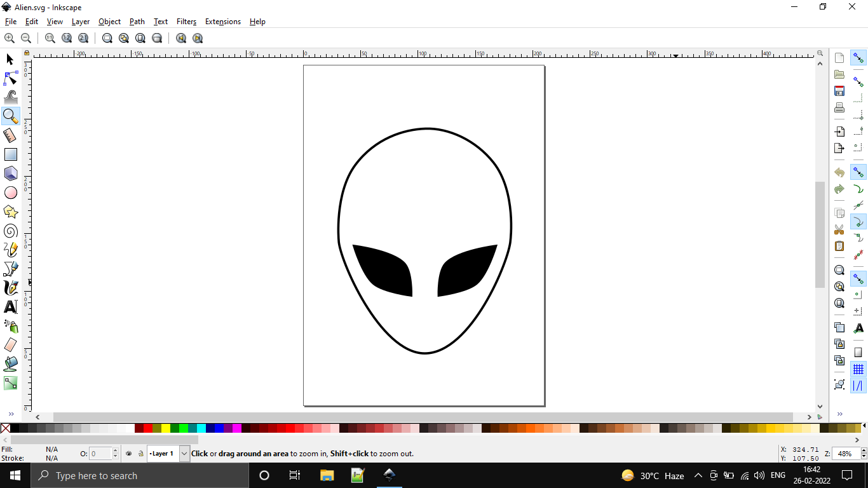Select the Calligraphy tool
Screen dimensions: 868x488
tap(10, 288)
